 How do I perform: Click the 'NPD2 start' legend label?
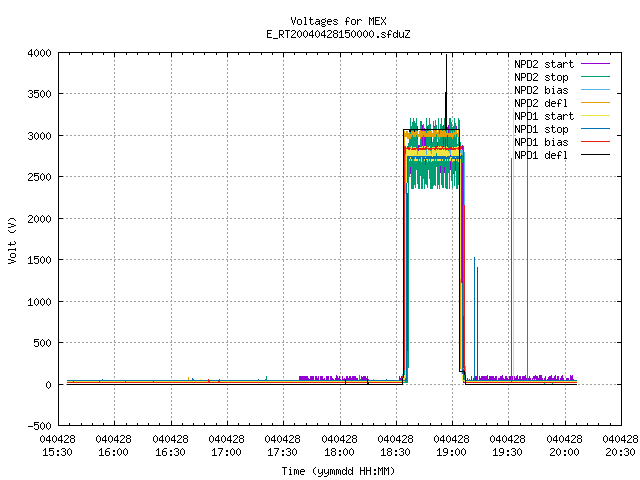click(x=544, y=64)
